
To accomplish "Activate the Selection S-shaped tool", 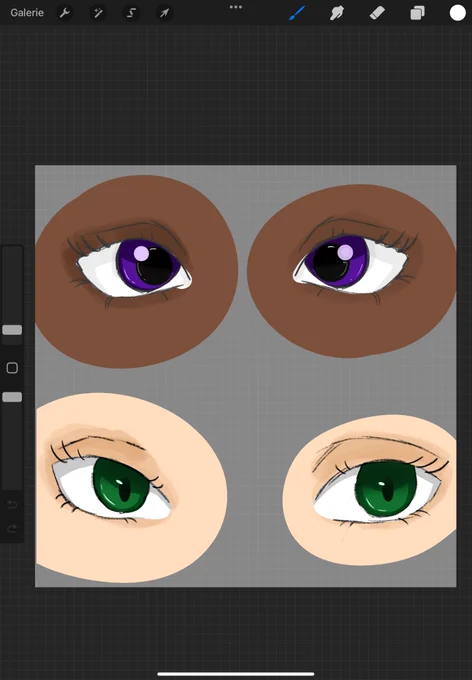I will point(131,13).
